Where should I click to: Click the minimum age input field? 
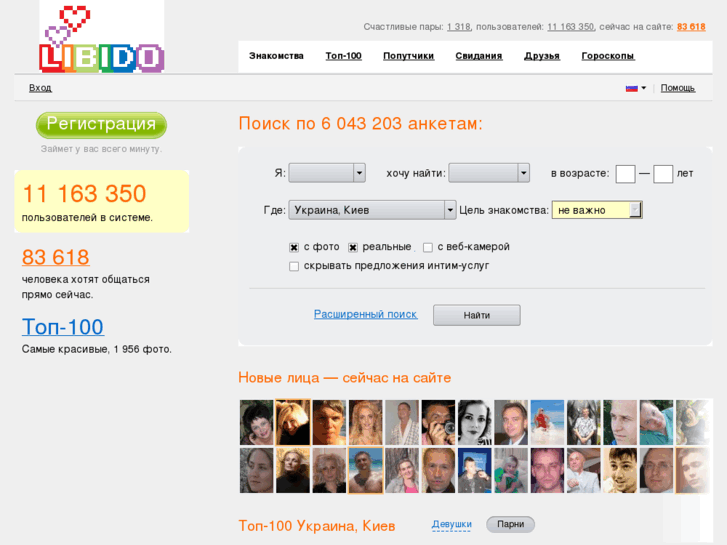point(625,174)
